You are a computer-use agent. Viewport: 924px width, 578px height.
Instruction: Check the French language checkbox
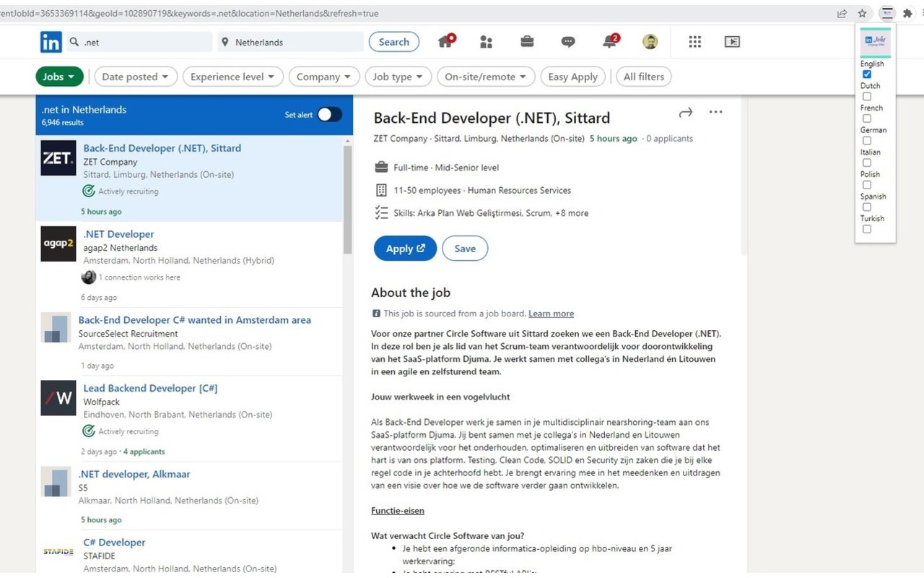pos(867,118)
